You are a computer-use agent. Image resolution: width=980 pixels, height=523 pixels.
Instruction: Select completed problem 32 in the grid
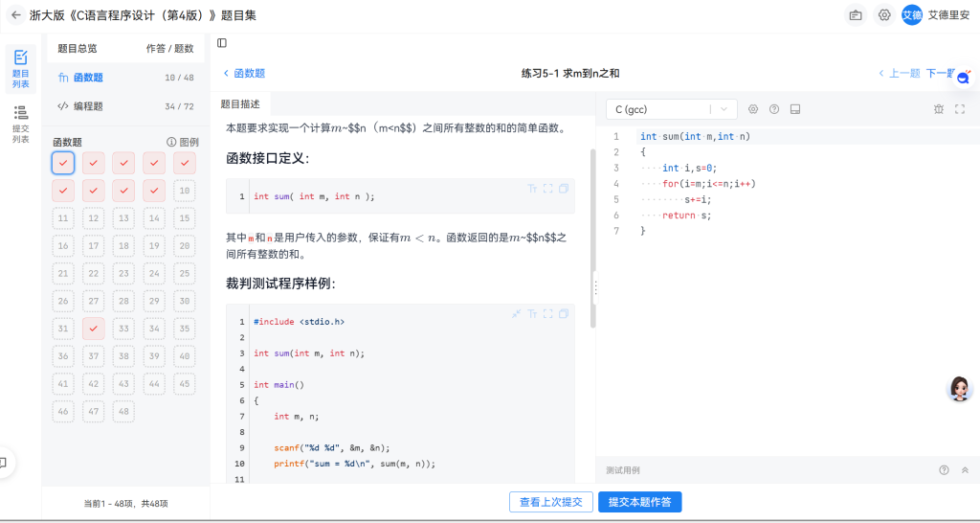pos(93,330)
